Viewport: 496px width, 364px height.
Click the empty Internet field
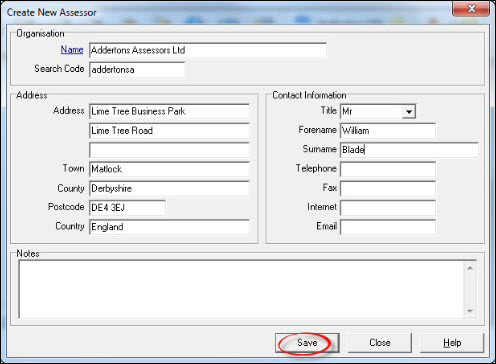tap(388, 208)
